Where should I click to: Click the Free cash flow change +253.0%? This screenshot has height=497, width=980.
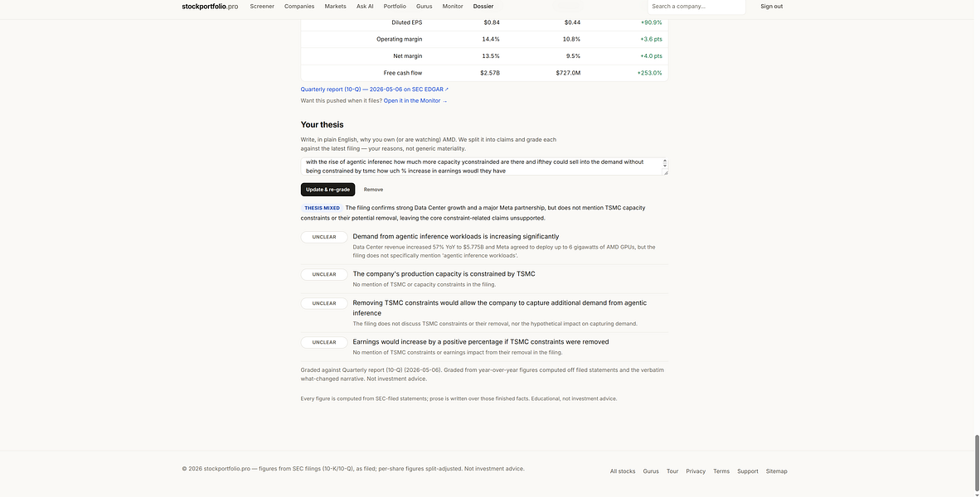[x=649, y=73]
